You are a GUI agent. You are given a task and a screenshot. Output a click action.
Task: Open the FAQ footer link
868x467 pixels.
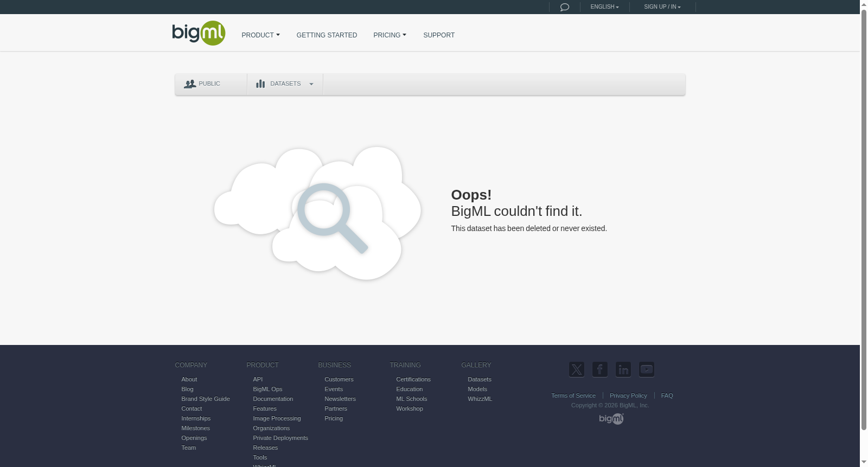[667, 396]
